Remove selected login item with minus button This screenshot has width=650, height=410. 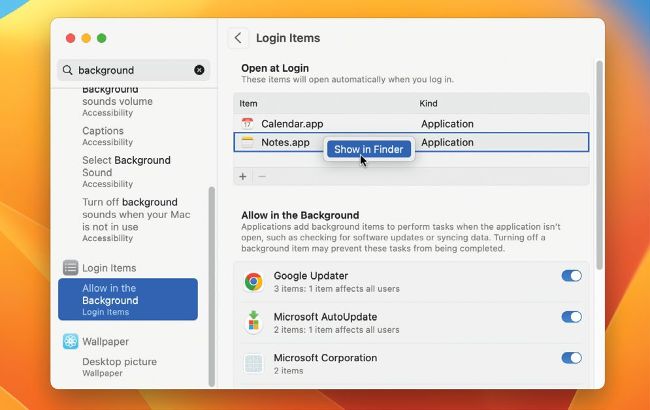click(x=262, y=177)
